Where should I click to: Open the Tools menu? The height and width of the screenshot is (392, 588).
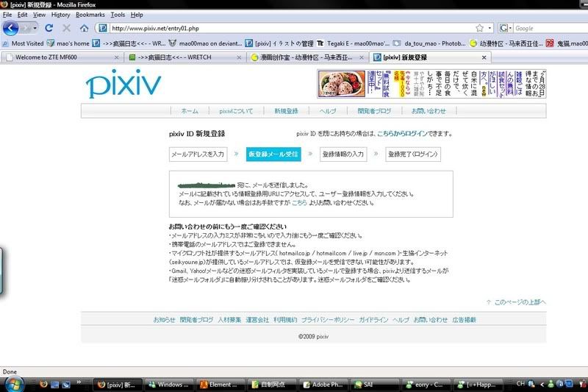point(118,15)
